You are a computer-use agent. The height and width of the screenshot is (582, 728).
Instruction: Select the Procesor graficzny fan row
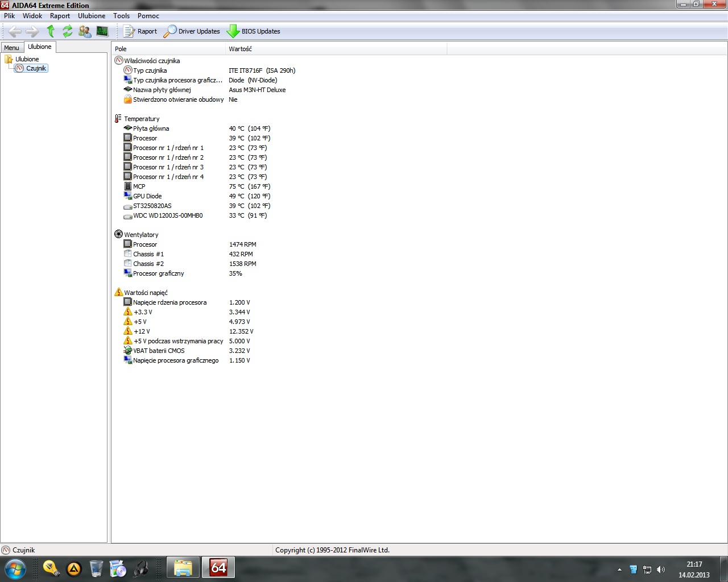[x=183, y=273]
